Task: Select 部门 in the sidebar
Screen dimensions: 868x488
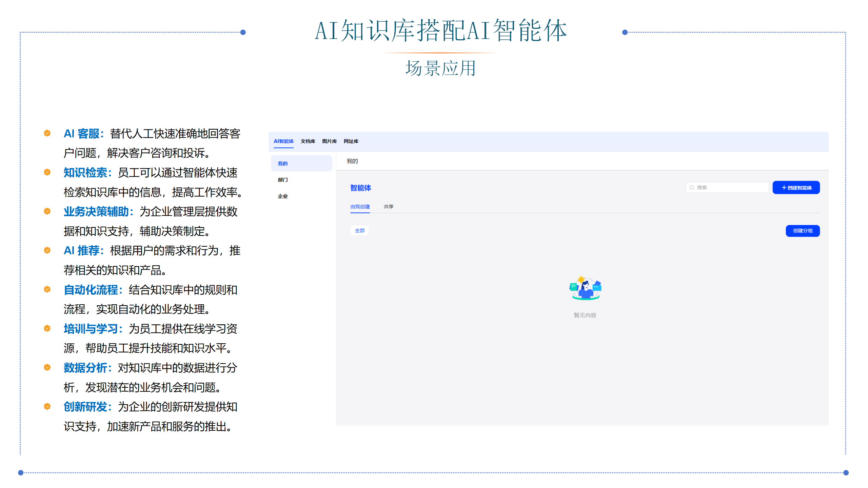Action: pos(283,180)
